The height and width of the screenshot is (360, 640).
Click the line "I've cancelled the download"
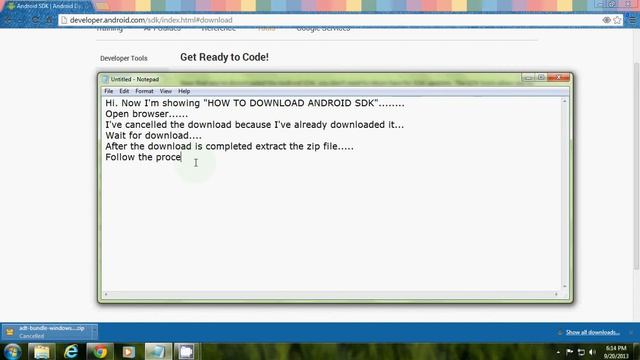tap(254, 124)
